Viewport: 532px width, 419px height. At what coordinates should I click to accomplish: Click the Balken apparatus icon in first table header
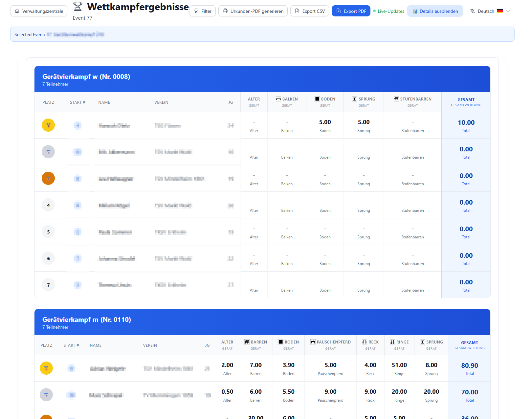point(278,99)
